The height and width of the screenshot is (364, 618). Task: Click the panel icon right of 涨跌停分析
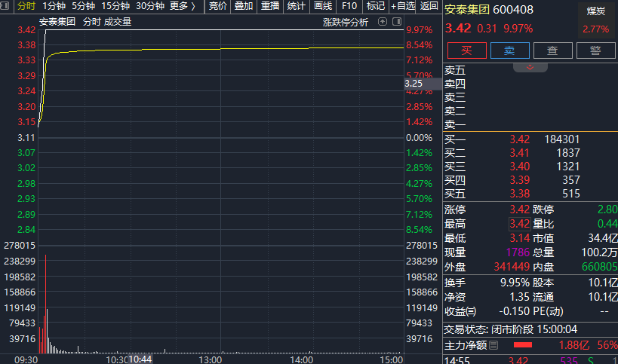396,22
